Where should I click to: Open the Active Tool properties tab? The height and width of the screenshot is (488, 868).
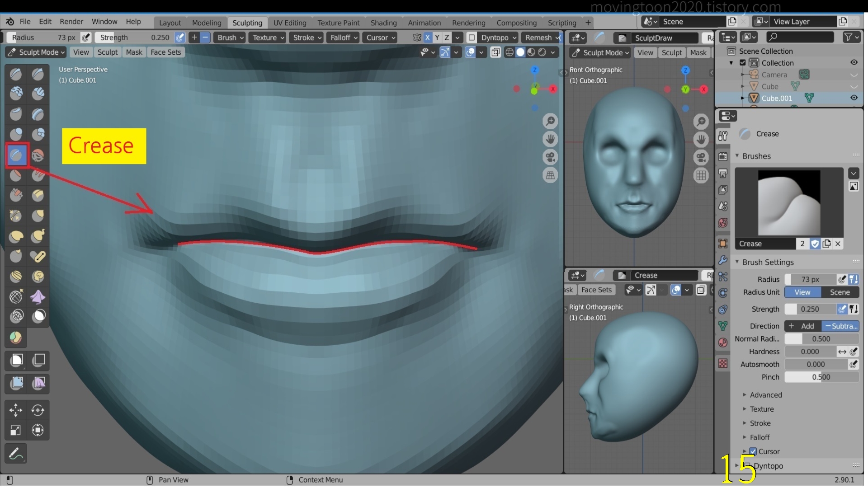723,136
